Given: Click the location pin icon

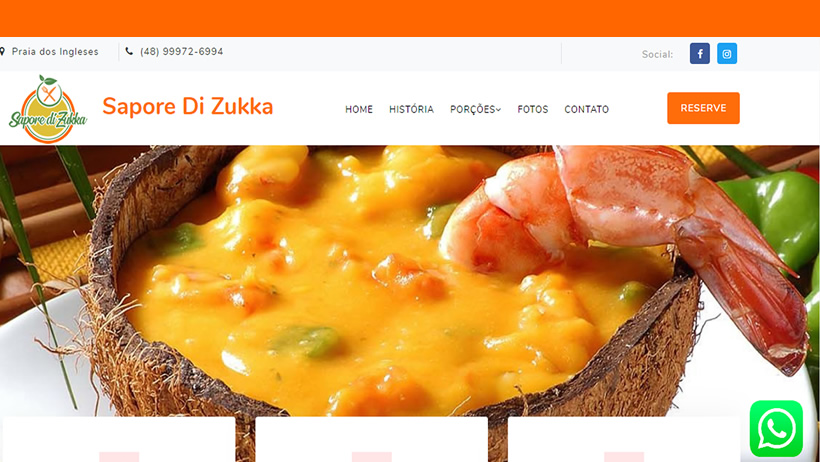Looking at the screenshot, I should click(x=2, y=51).
